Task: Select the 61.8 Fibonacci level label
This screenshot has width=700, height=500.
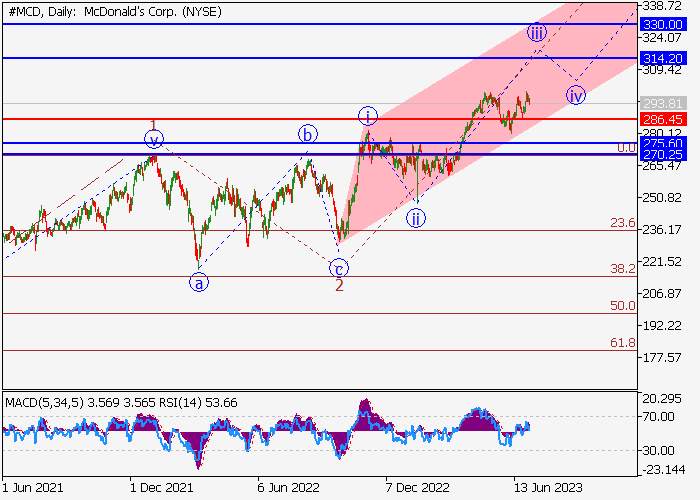Action: click(623, 342)
